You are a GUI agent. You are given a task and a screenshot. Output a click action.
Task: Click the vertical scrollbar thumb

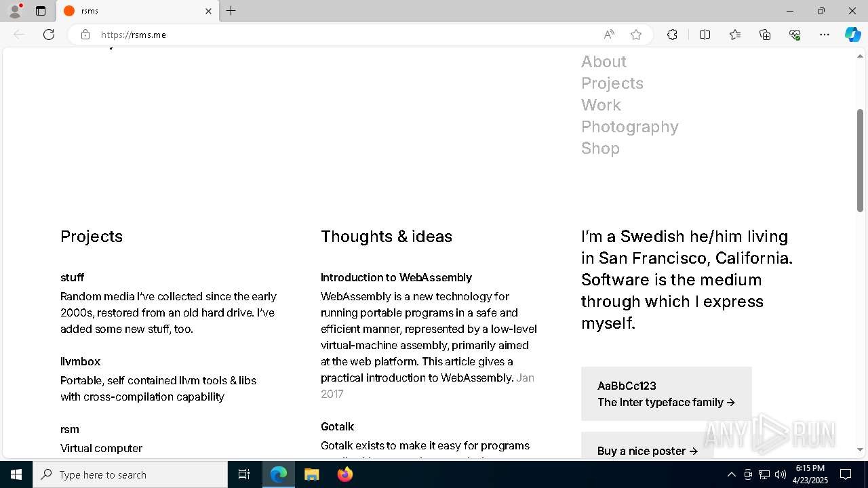[860, 160]
